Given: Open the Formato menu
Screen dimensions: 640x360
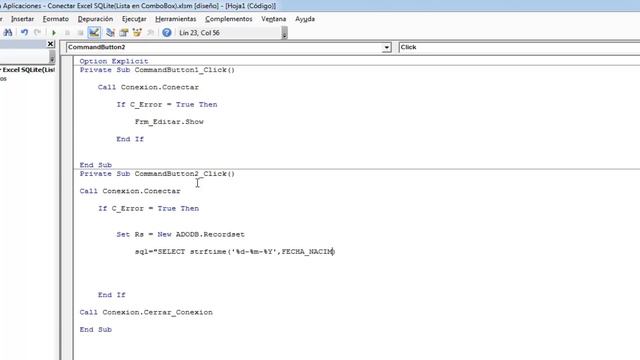Looking at the screenshot, I should pyautogui.click(x=56, y=19).
